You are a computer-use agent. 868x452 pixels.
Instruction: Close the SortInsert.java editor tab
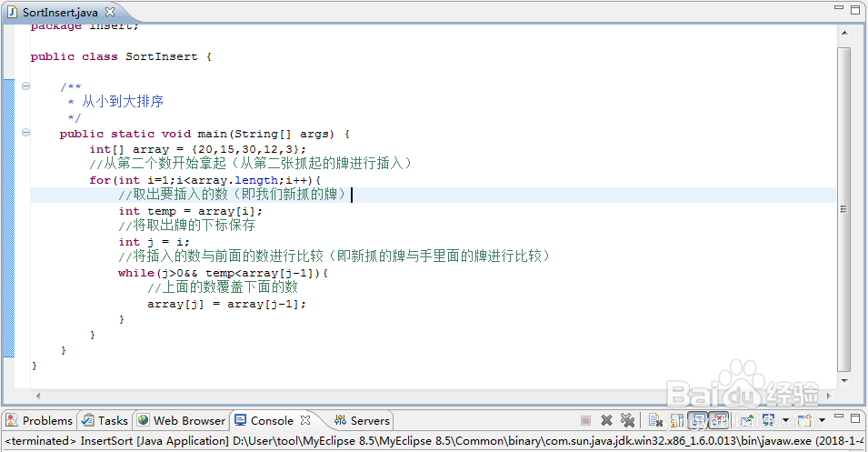(110, 11)
